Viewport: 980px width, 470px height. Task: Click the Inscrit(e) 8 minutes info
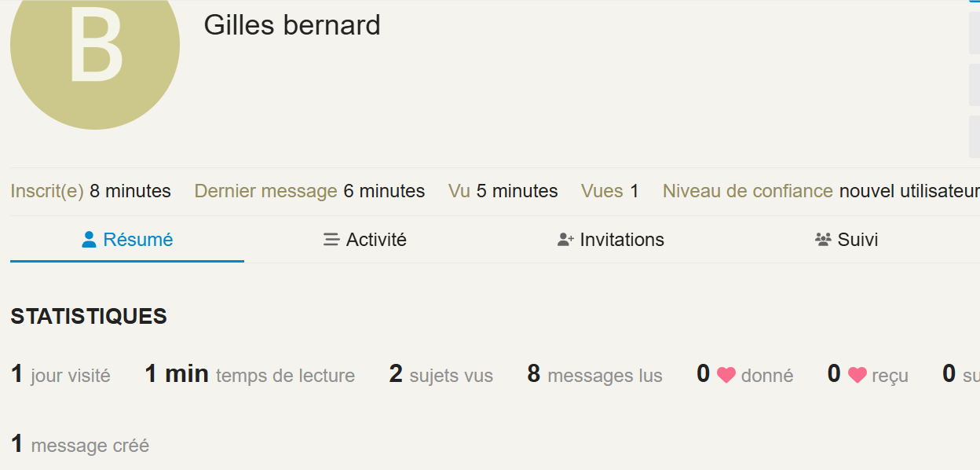[x=90, y=191]
